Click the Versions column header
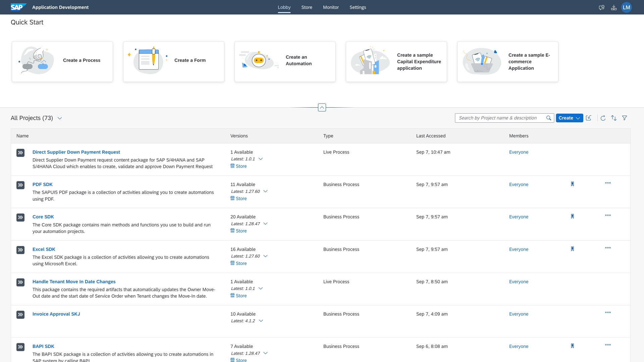644x362 pixels. click(x=239, y=136)
